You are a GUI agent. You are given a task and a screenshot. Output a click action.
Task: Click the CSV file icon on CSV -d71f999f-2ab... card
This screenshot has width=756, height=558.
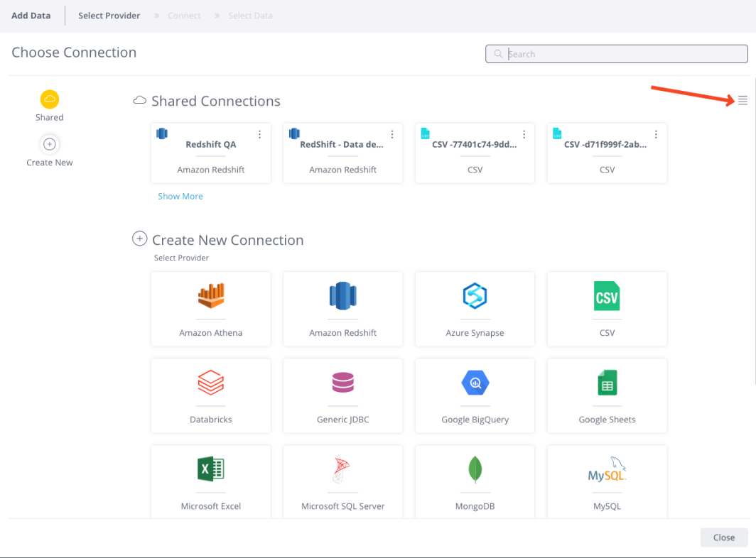click(557, 133)
